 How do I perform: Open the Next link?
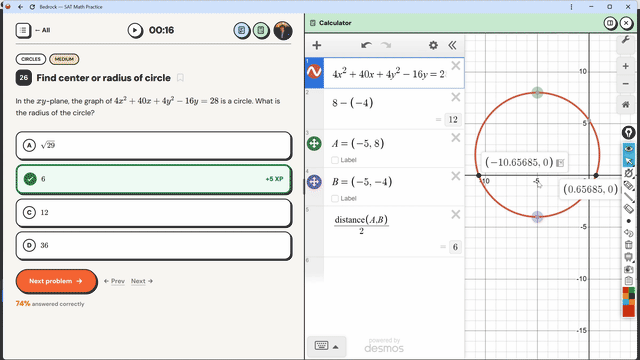(142, 281)
